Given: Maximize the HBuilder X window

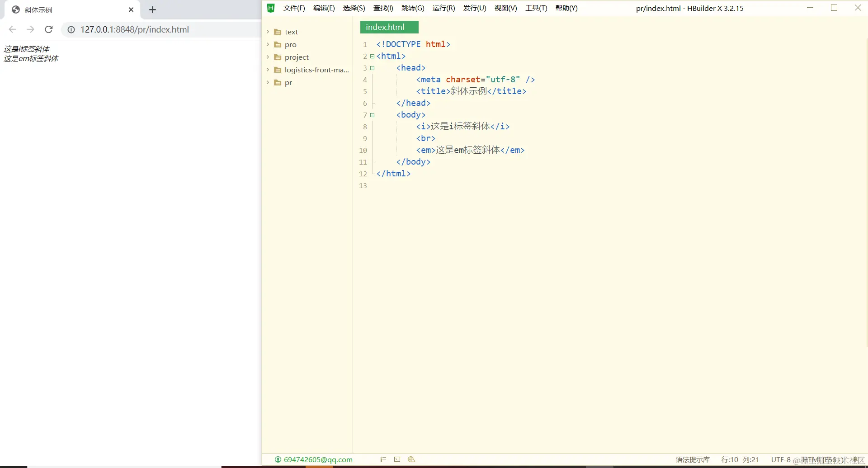Looking at the screenshot, I should click(x=834, y=8).
